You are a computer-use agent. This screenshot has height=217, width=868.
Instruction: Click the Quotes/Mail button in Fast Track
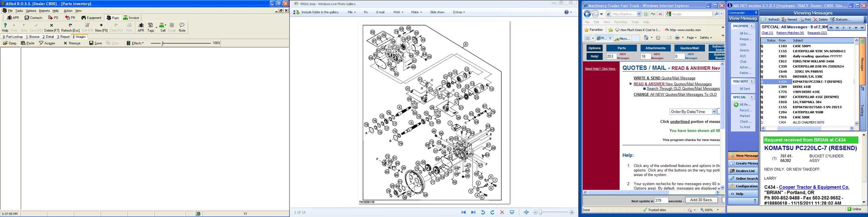(689, 48)
